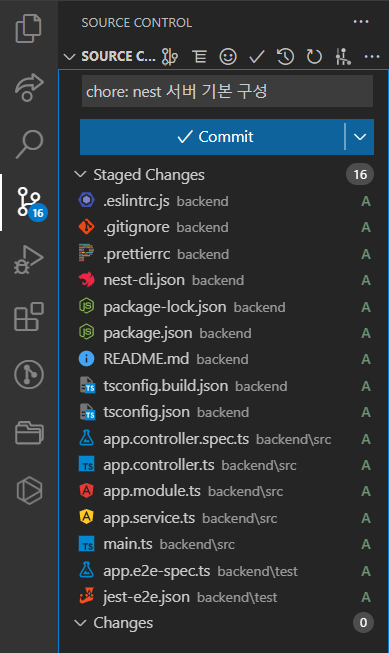Open the SOURCE CONTROL panel more actions menu
Screen dimensions: 389x653
361,22
